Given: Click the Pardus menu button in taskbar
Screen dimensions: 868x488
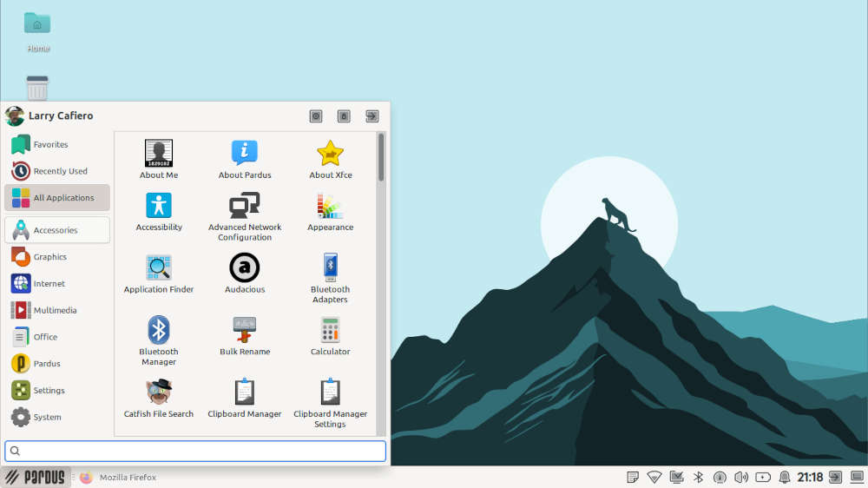Looking at the screenshot, I should (x=36, y=477).
